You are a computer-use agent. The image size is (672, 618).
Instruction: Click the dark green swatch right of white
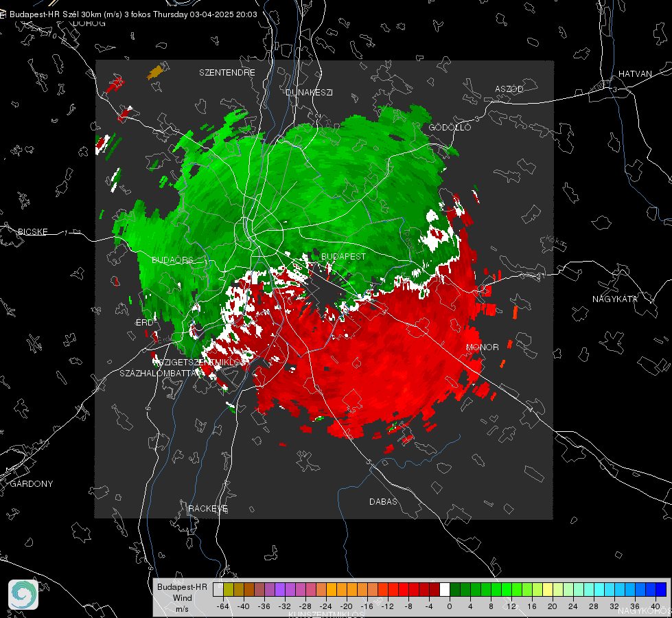point(455,589)
